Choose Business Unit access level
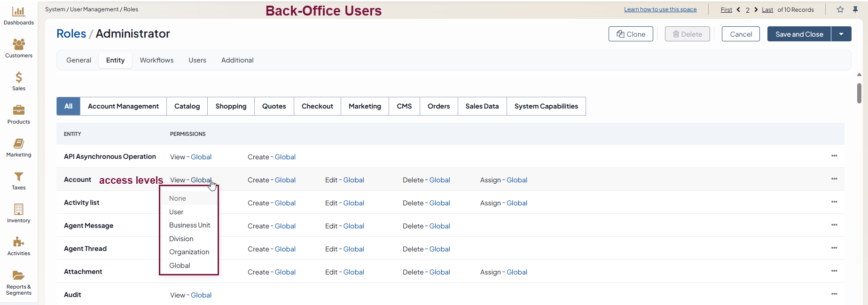 point(189,225)
